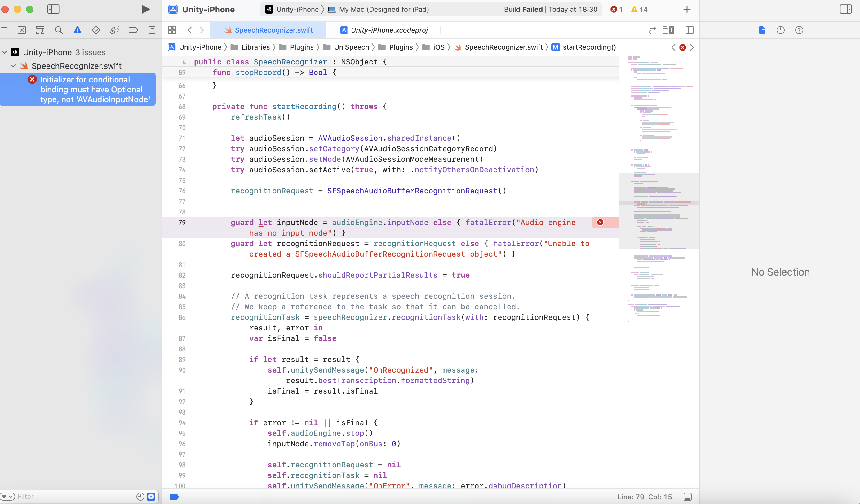Image resolution: width=860 pixels, height=504 pixels.
Task: Open the project navigator folder icon
Action: (x=3, y=30)
